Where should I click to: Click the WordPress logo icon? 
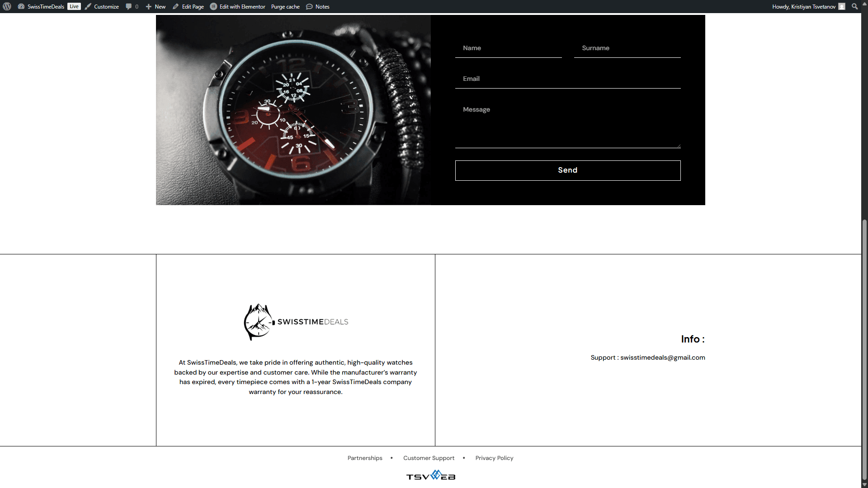7,6
